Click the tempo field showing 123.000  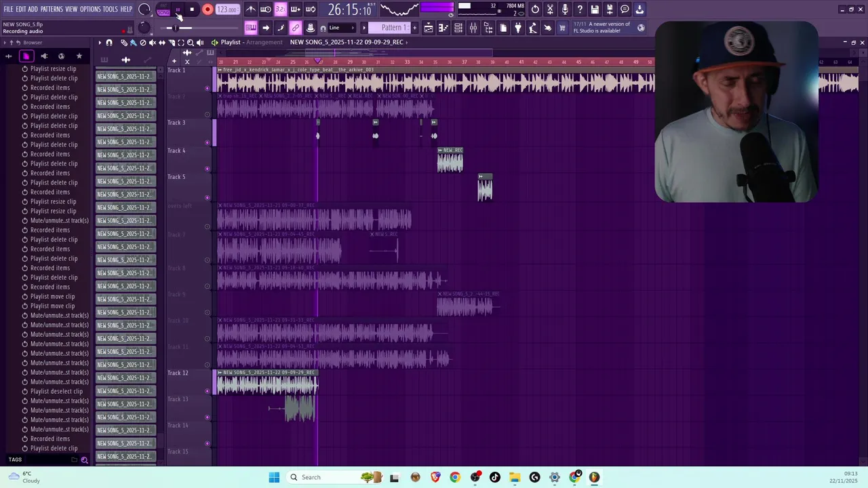click(228, 9)
